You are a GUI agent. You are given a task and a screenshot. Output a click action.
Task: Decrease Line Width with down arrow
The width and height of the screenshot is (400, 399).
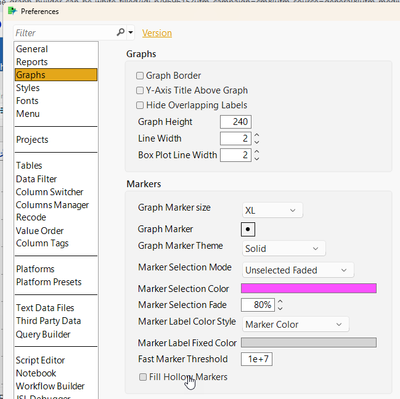256,142
